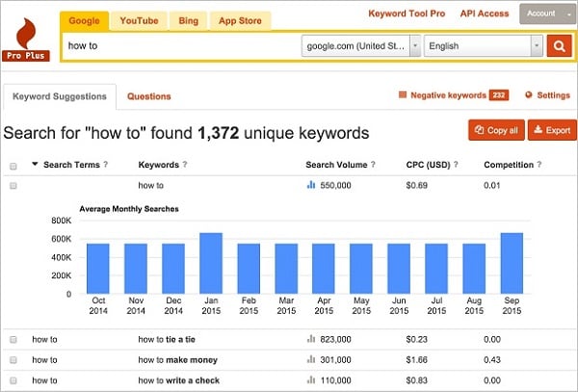Click the bar chart icon beside 301,000
Image resolution: width=578 pixels, height=392 pixels.
(311, 359)
